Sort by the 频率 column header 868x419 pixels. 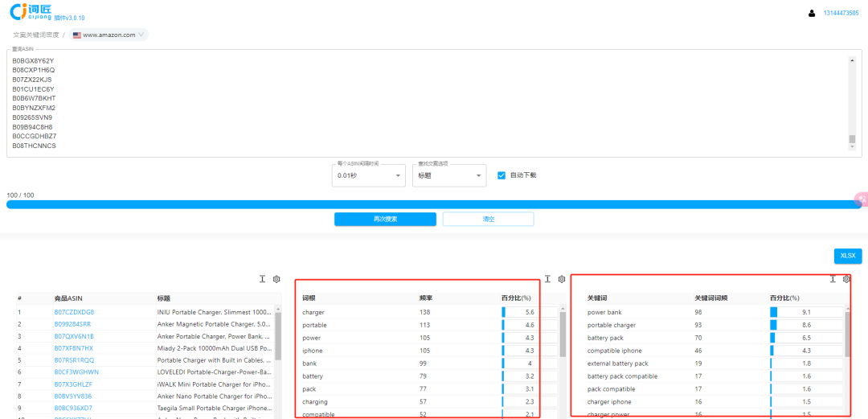[x=426, y=298]
